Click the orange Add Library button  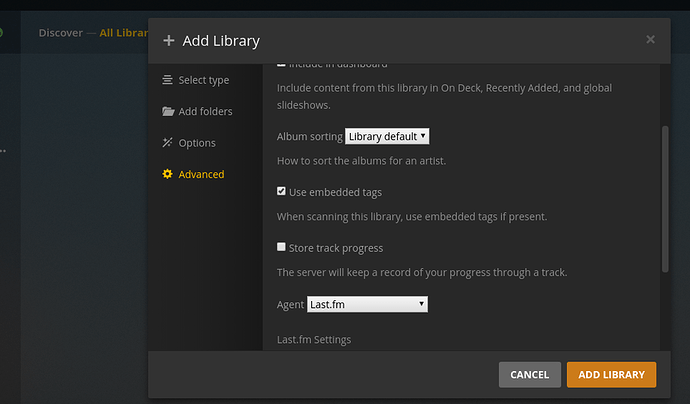[611, 375]
